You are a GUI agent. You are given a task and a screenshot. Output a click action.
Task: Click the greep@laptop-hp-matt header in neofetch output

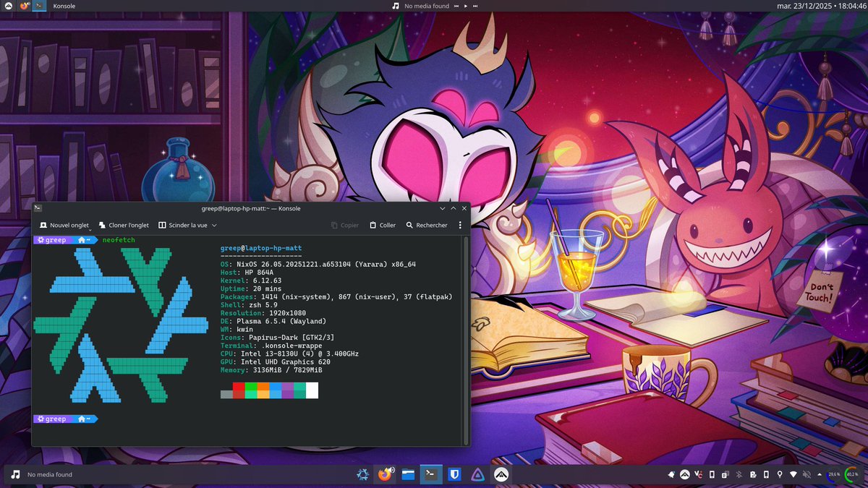(x=261, y=248)
